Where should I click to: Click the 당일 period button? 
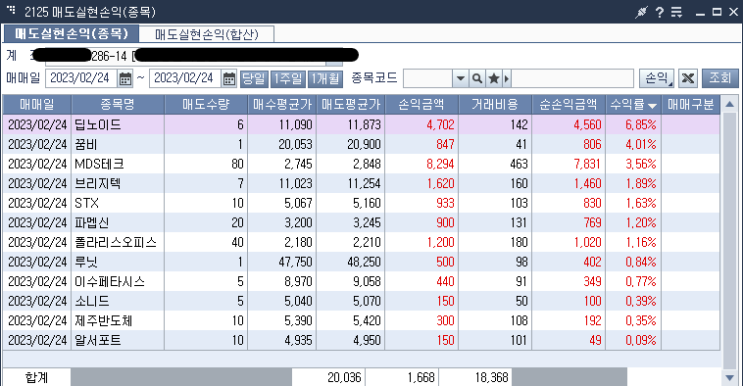254,79
